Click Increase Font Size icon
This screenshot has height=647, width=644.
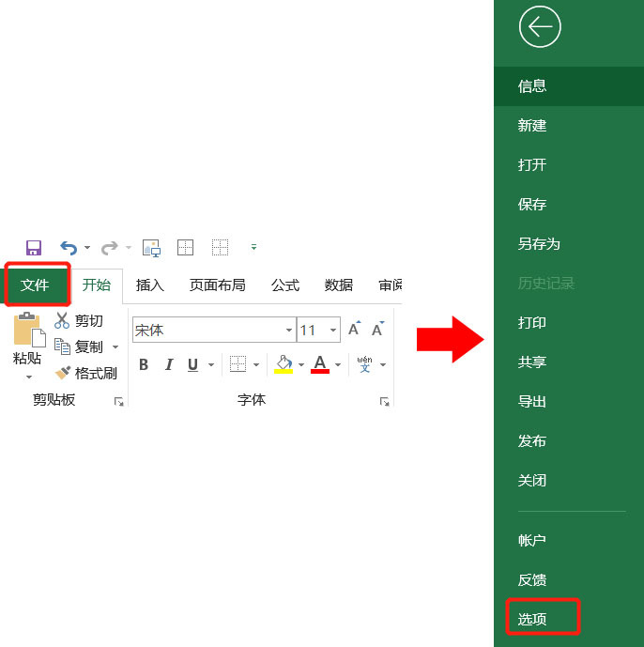(354, 329)
